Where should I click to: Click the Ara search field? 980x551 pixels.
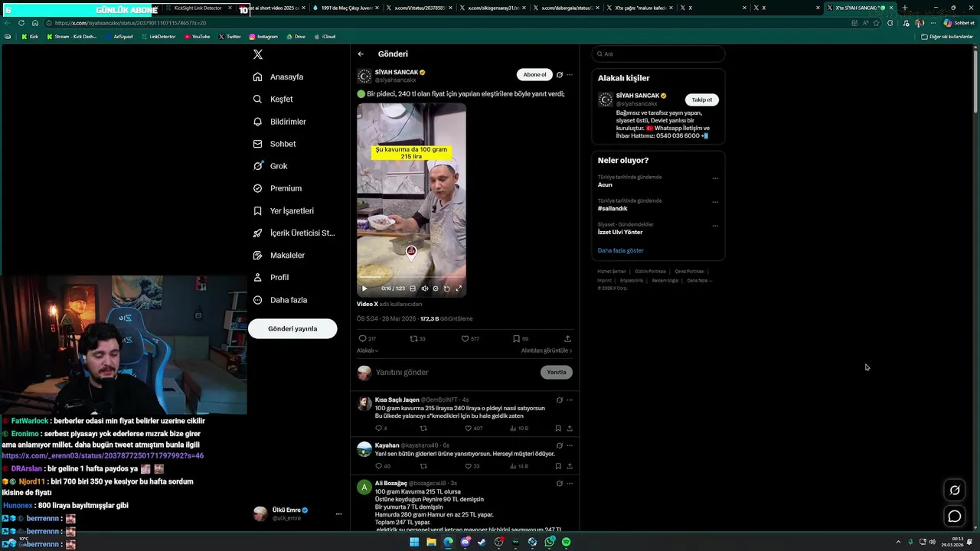pos(658,54)
